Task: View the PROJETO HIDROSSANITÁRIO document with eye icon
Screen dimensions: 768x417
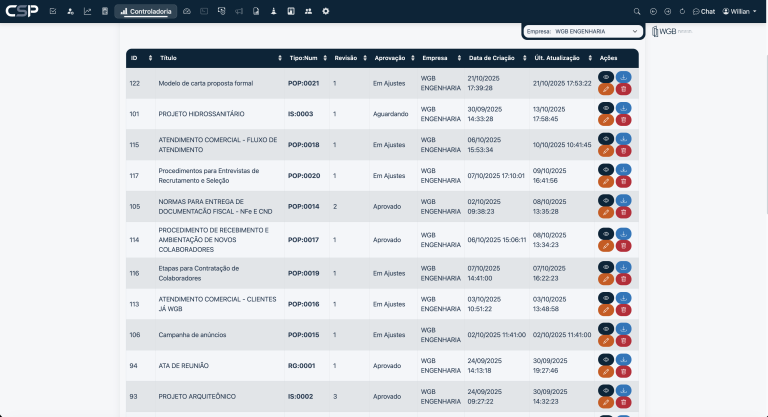Action: point(606,108)
